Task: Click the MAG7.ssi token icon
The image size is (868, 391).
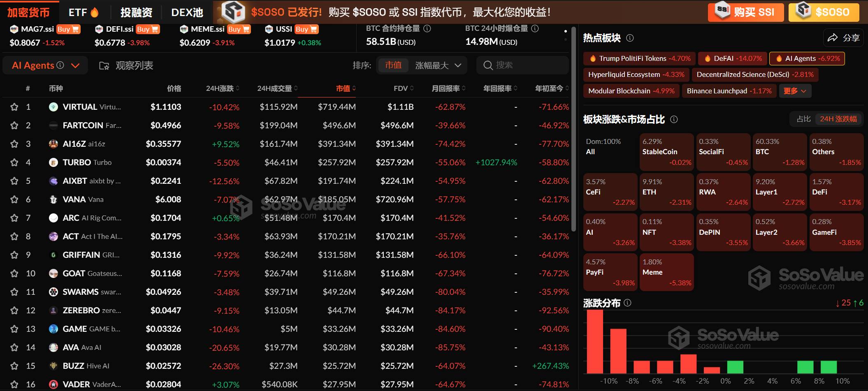Action: (14, 29)
